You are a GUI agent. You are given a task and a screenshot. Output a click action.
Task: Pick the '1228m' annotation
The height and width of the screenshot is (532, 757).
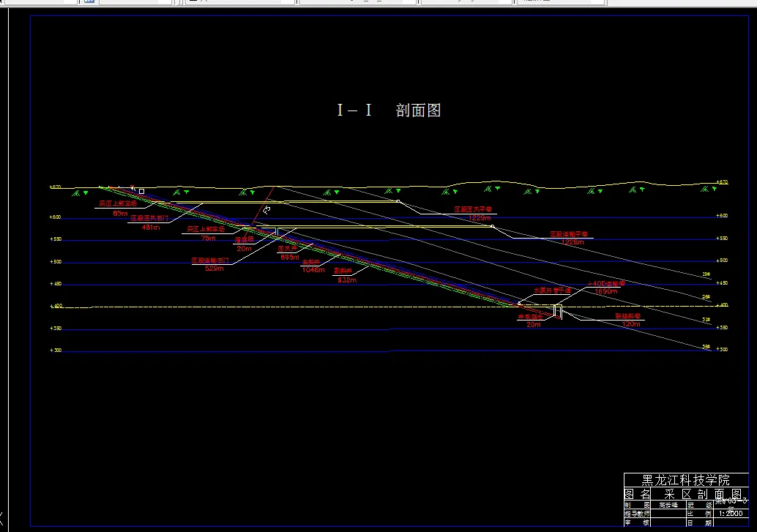click(573, 242)
